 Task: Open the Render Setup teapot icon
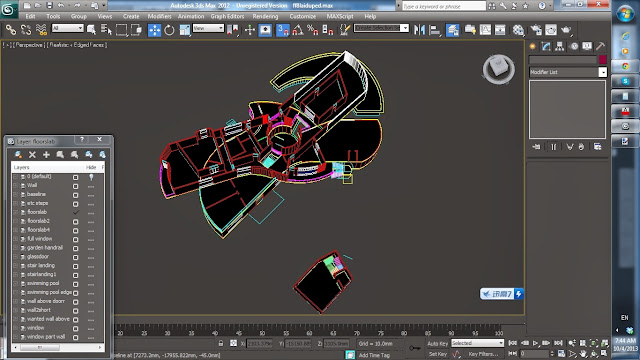click(x=536, y=30)
